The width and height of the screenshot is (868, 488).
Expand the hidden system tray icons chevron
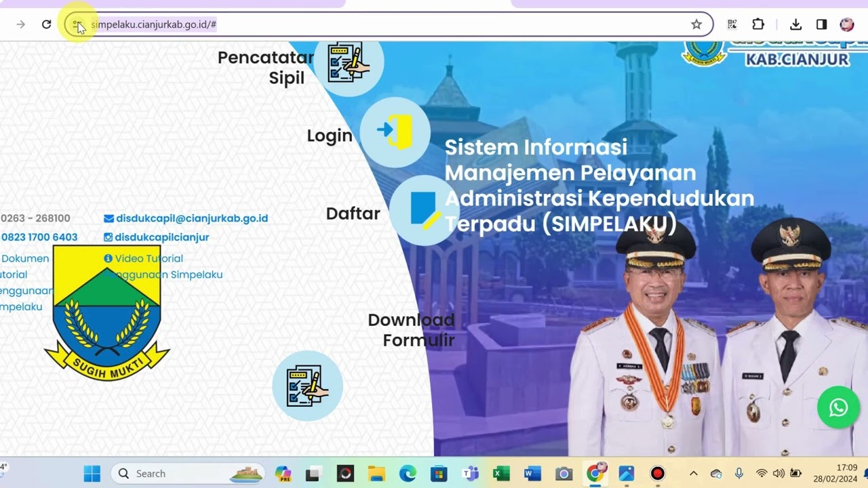693,474
